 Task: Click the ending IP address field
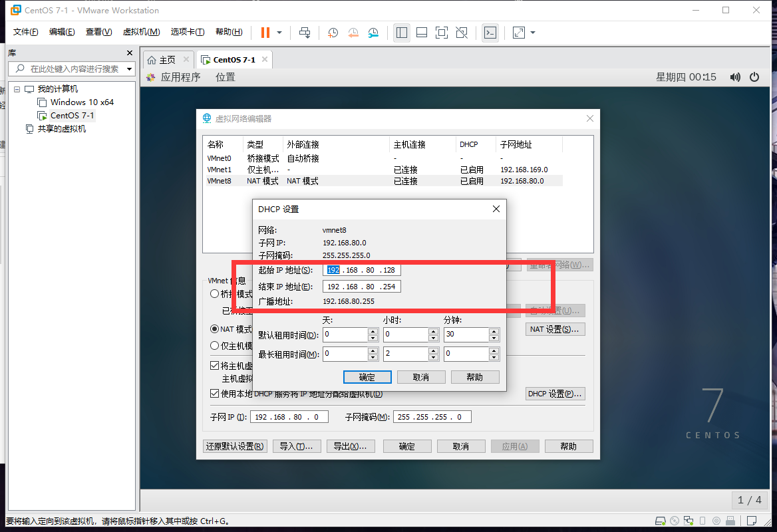coord(362,287)
